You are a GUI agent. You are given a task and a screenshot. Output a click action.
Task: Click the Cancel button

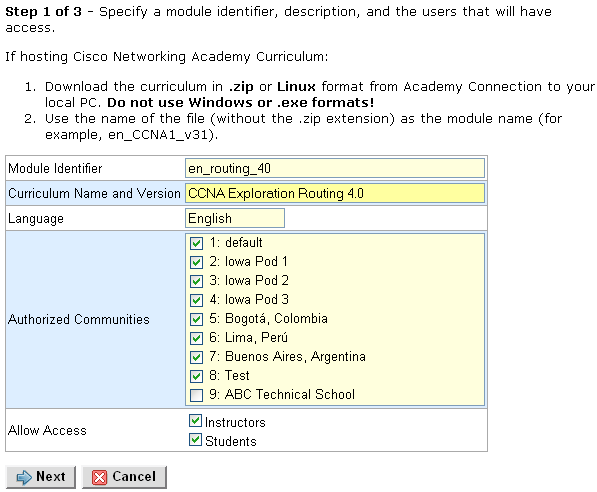tap(124, 477)
